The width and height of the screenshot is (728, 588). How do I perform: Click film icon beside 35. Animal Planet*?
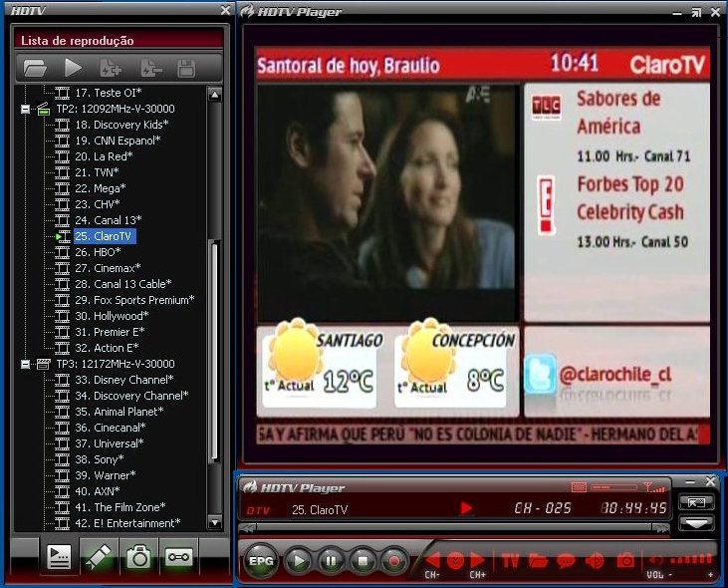pos(62,412)
